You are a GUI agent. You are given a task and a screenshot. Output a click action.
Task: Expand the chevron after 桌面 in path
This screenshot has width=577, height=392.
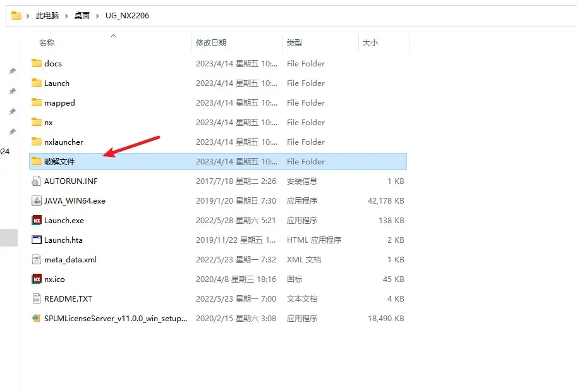97,16
